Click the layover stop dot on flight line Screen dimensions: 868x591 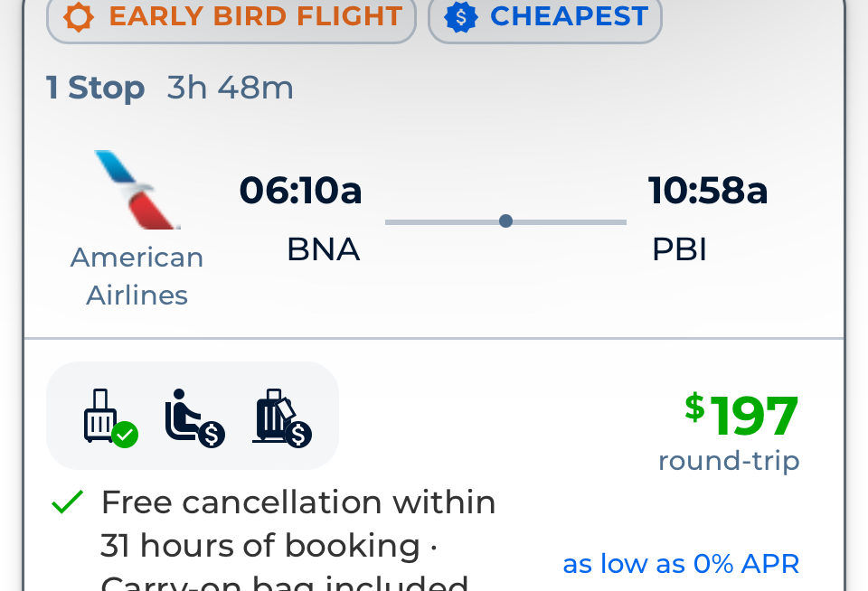tap(505, 221)
